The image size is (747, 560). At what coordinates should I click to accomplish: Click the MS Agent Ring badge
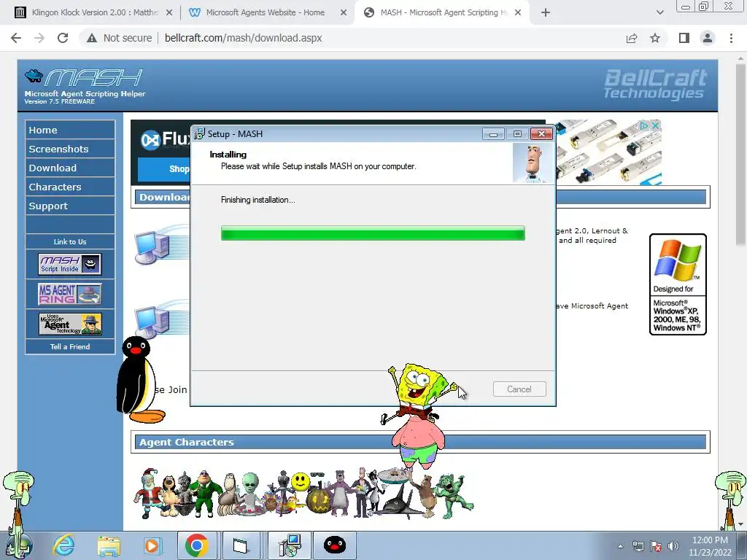70,294
